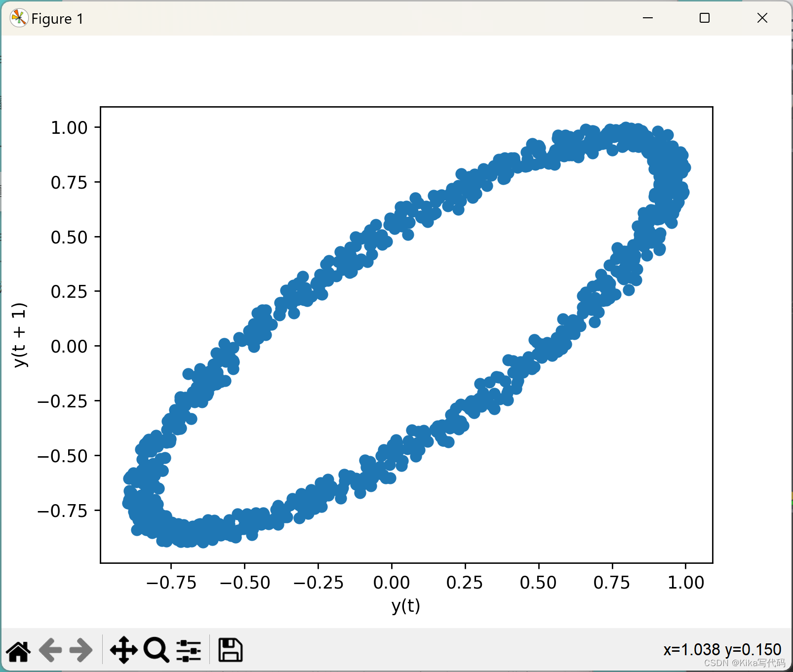Image resolution: width=793 pixels, height=672 pixels.
Task: Click the −0.50 tick label on the y-axis
Action: click(x=63, y=456)
